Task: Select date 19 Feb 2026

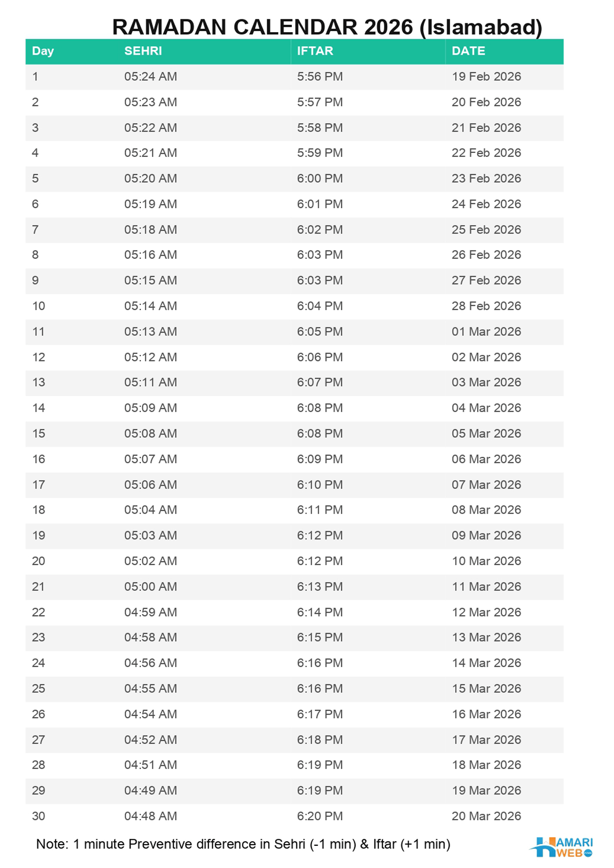Action: pos(486,77)
